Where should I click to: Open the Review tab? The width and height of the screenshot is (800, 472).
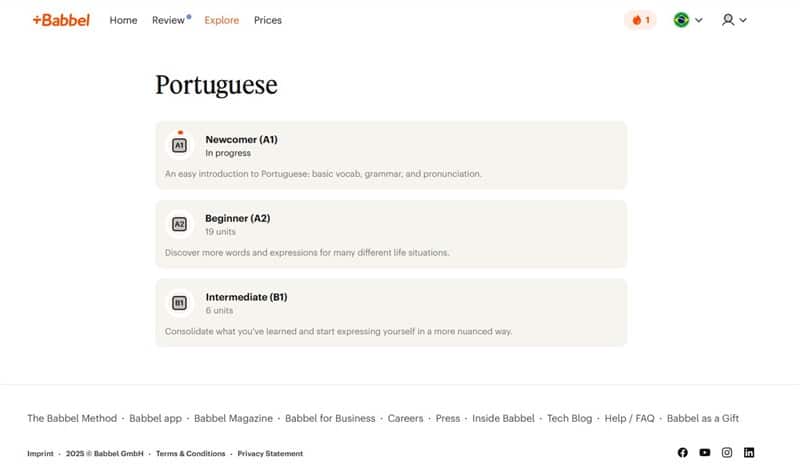click(x=168, y=20)
